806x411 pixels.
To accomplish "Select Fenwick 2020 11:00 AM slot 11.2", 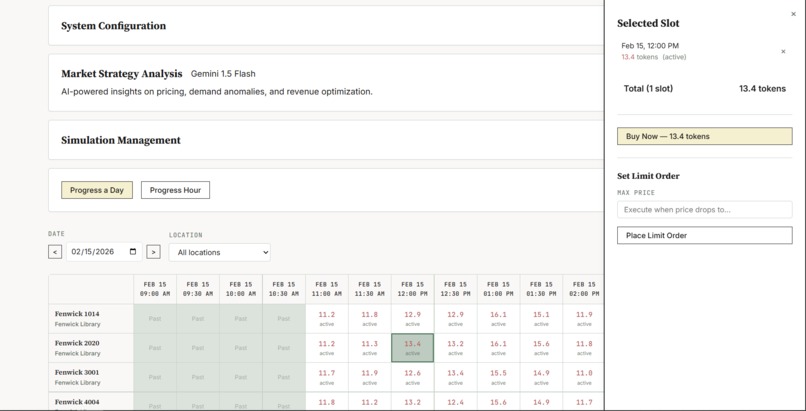I will pos(326,348).
